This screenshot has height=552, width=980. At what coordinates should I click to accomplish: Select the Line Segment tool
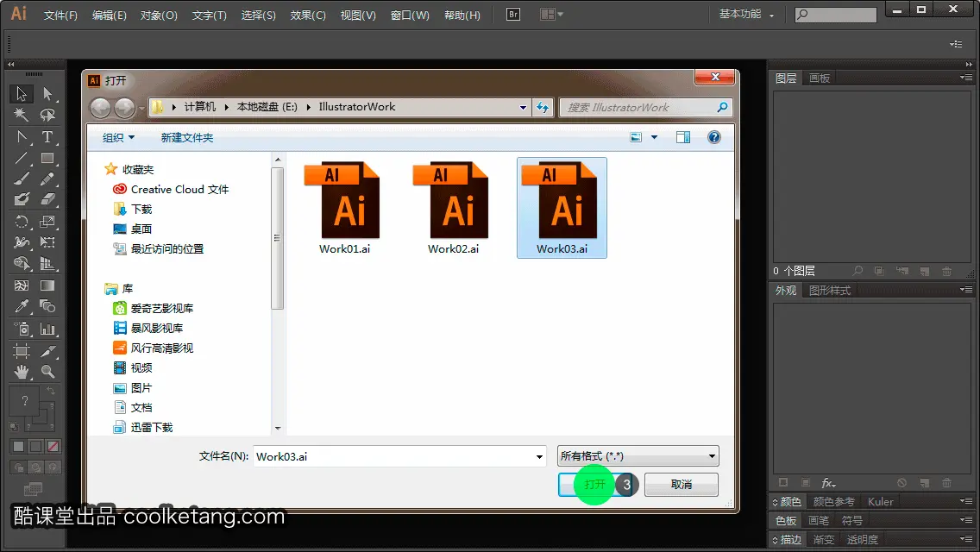point(22,158)
